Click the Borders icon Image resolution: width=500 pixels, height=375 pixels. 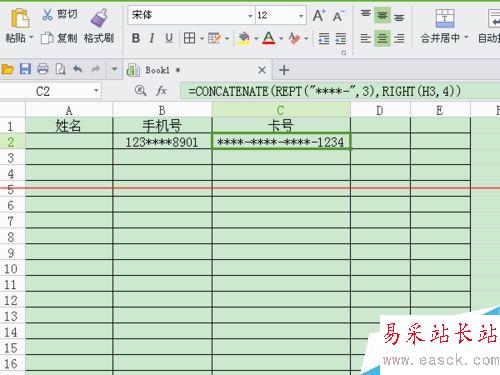[189, 38]
